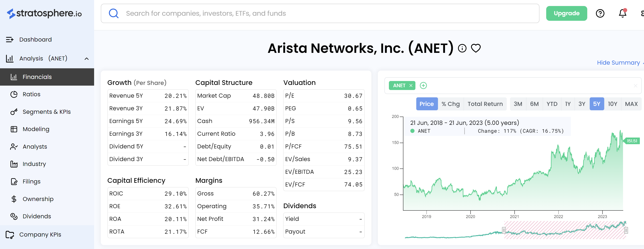Image resolution: width=644 pixels, height=249 pixels.
Task: Set chart range to YTD
Action: [x=552, y=104]
